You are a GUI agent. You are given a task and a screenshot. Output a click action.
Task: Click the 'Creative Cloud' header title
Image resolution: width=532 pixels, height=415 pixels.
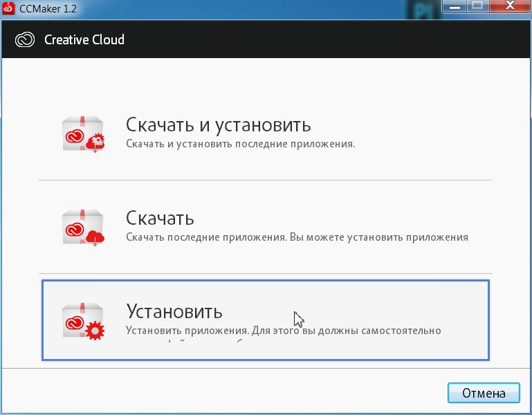pyautogui.click(x=84, y=39)
